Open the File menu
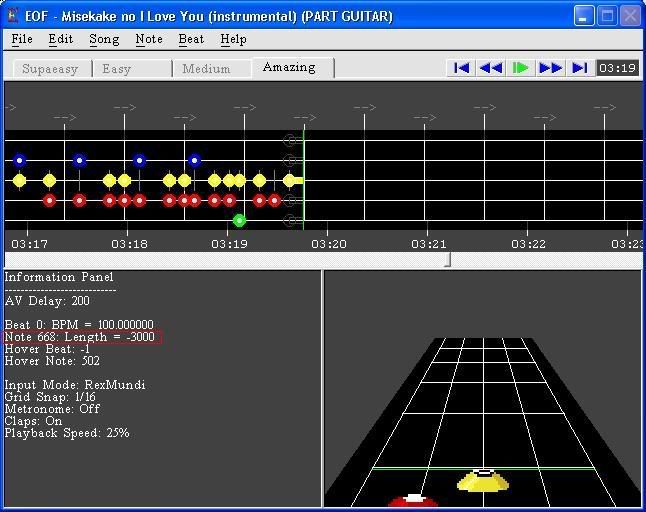 point(22,39)
